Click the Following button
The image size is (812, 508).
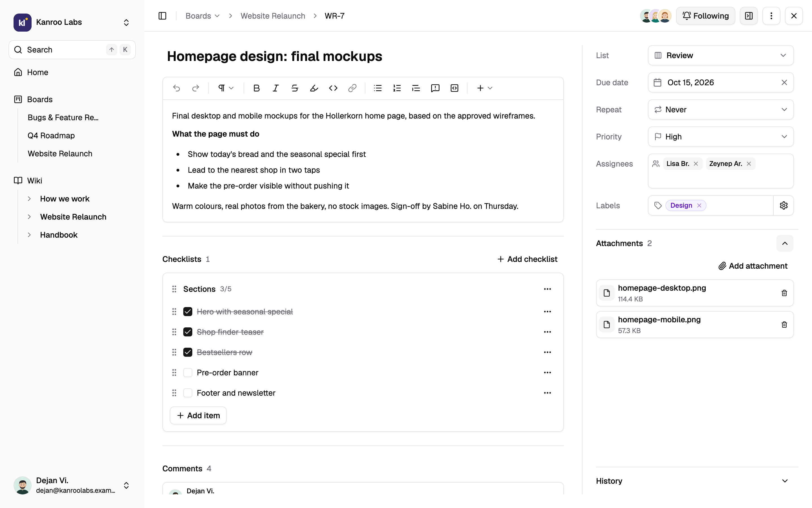point(705,16)
